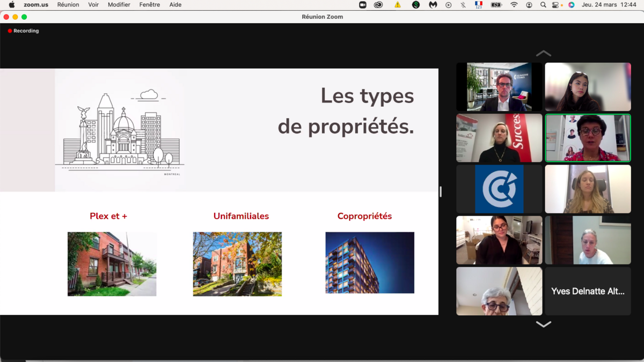Screen dimensions: 644x362
Task: Open the Malwarebytes menu bar icon
Action: [433, 5]
